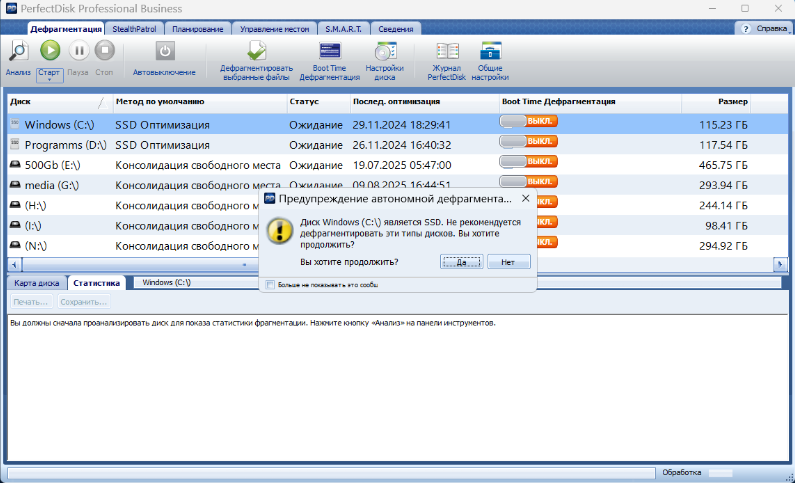Open Общие настройки from the toolbar
Viewport: 795px width, 483px height.
click(491, 51)
